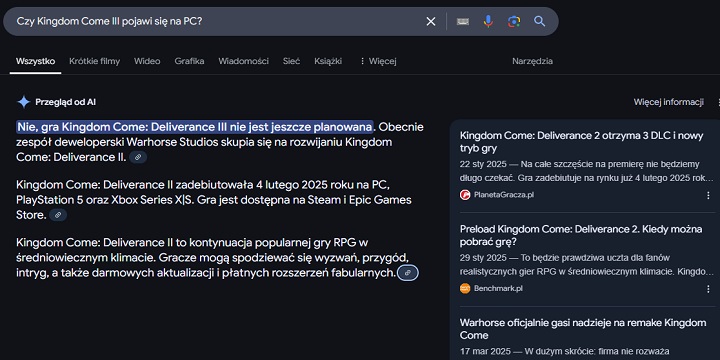Click source link icon after rozszerzeń fabularnych
This screenshot has height=360, width=720.
click(x=408, y=273)
